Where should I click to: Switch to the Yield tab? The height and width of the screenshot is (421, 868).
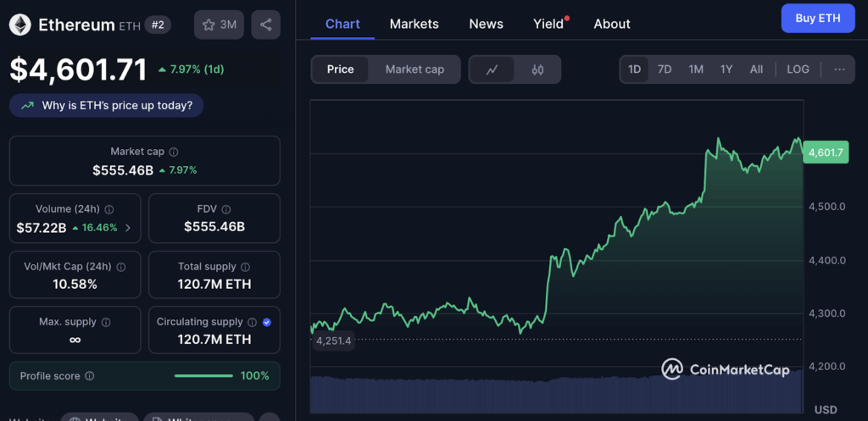coord(548,24)
